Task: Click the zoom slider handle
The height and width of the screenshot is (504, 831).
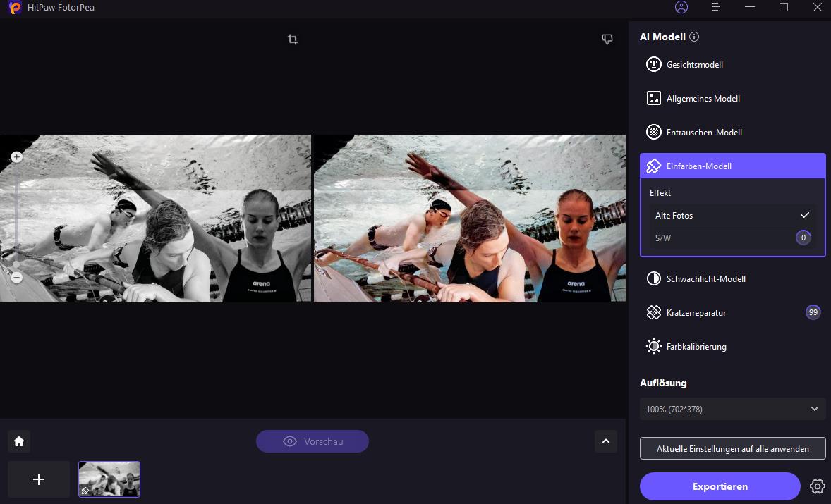Action: point(16,264)
